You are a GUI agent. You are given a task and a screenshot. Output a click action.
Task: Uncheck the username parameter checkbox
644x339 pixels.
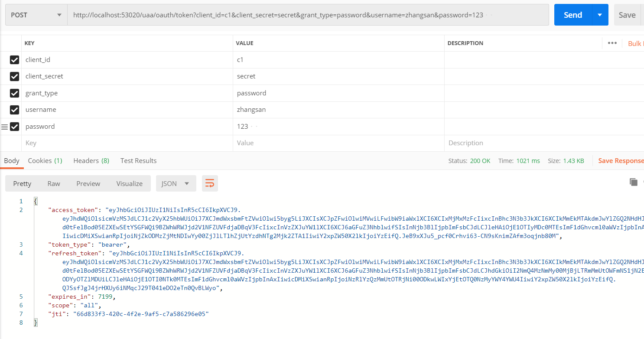click(x=15, y=110)
